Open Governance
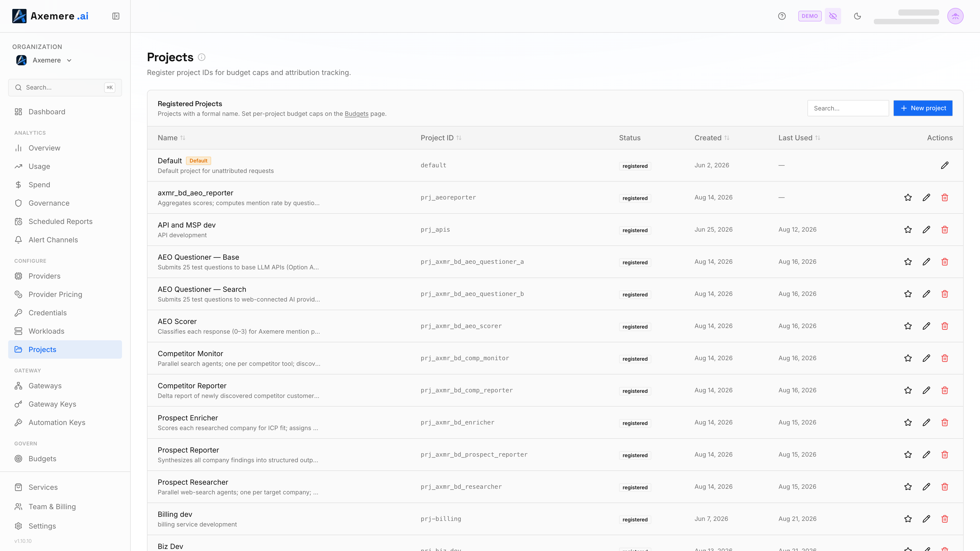980x551 pixels. pos(65,203)
